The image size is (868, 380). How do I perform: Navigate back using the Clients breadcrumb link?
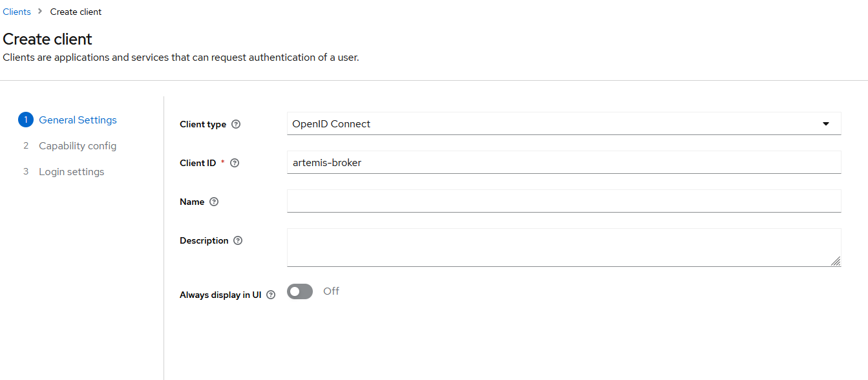coord(17,11)
